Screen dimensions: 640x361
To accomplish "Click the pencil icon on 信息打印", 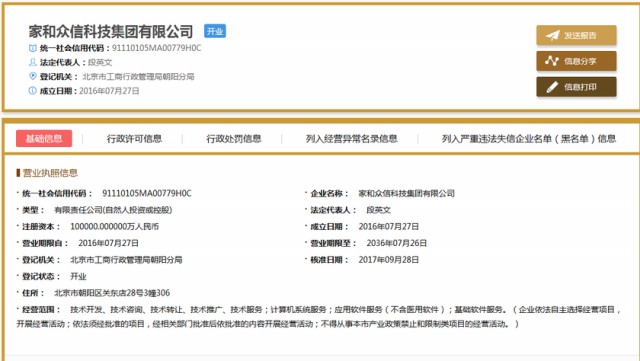I will (552, 87).
